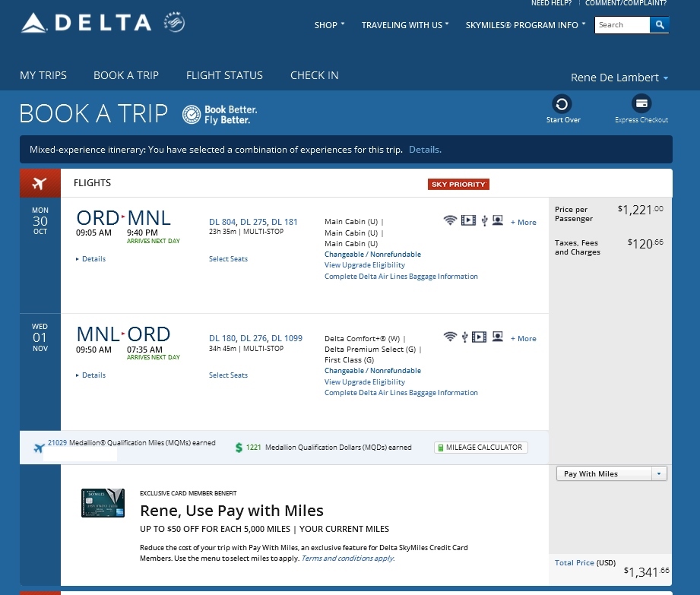Click the green Medallion Qualification Dollars icon

pyautogui.click(x=239, y=448)
